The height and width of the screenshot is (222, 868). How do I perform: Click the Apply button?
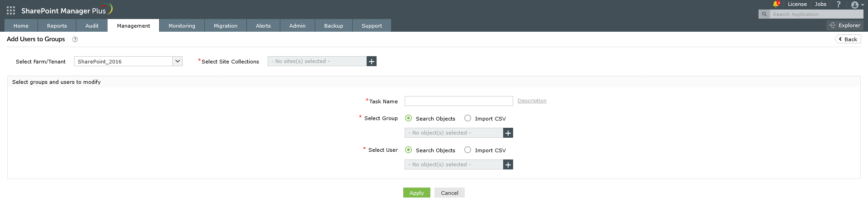(x=417, y=193)
